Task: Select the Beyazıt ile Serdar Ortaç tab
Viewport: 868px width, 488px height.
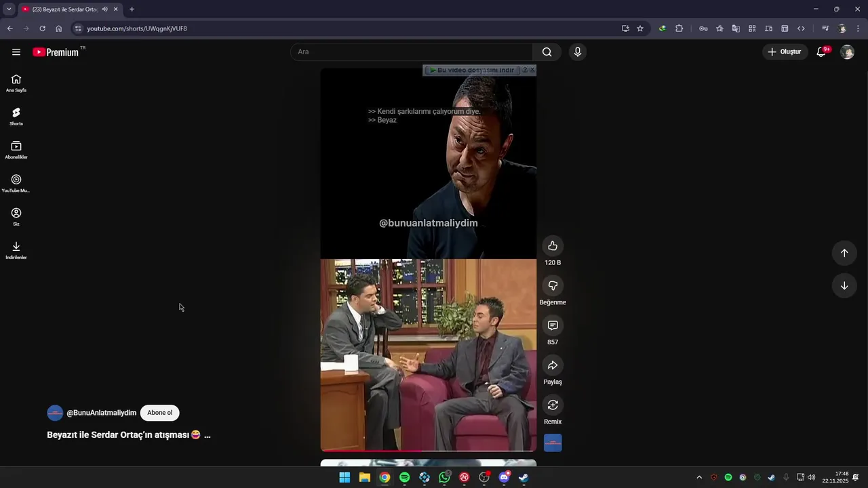Action: tap(65, 9)
